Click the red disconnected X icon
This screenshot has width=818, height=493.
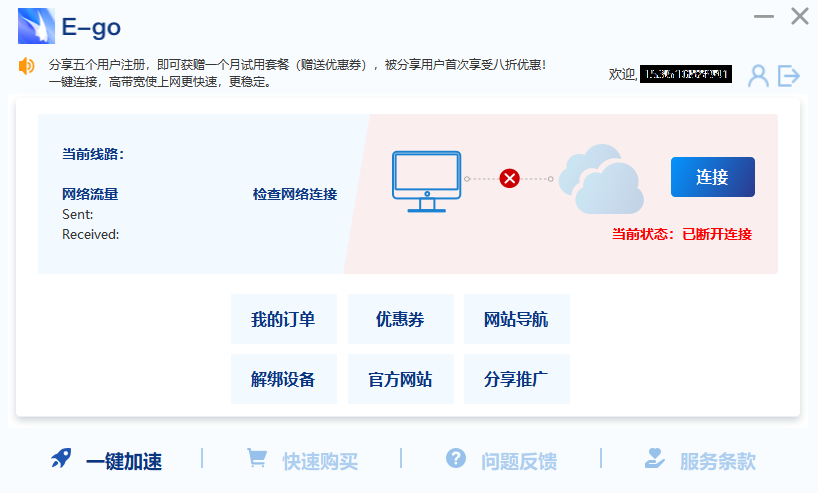pos(509,179)
